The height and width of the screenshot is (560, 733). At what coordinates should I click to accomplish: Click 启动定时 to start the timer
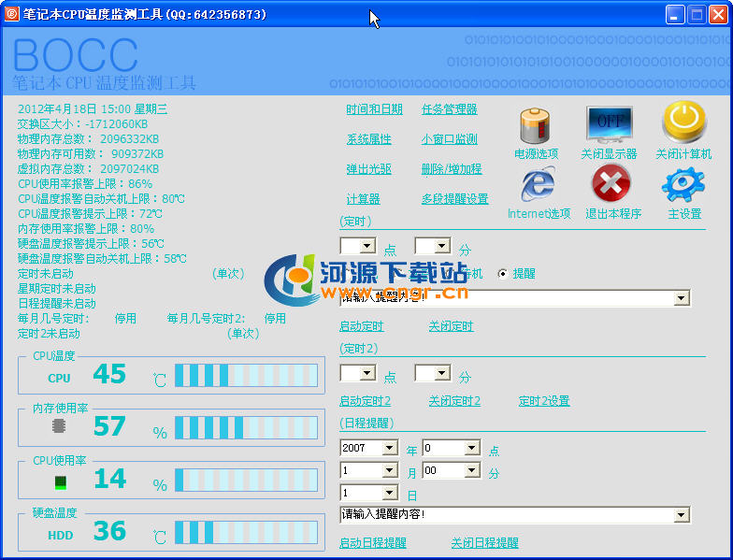361,326
